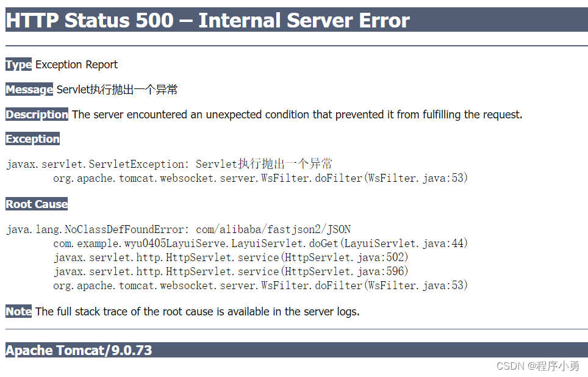
Task: Click the LayuiServlet.doGet stack trace line
Action: coord(260,243)
